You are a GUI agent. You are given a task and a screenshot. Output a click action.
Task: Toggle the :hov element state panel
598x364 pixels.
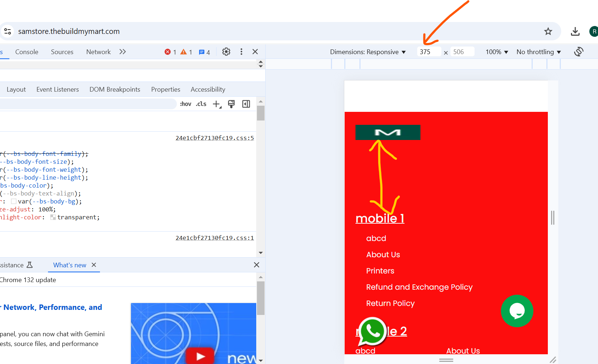(185, 104)
